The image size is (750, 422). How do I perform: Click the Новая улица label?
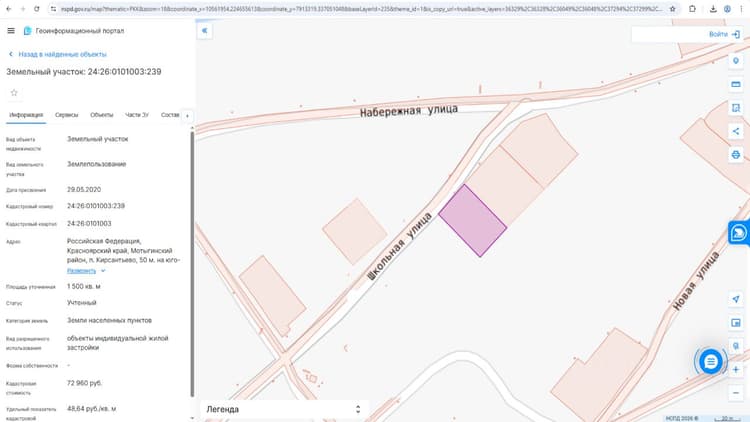point(695,281)
